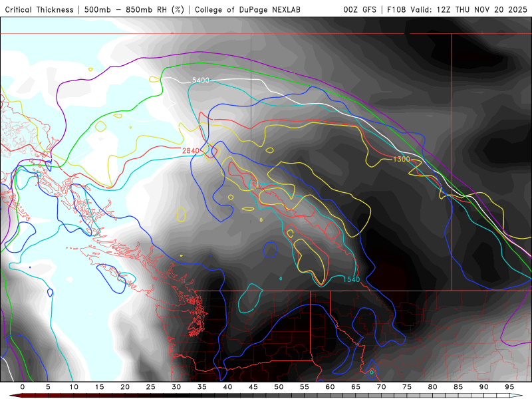Click the '500mb – 850mb RH (%)' header label

tap(134, 10)
